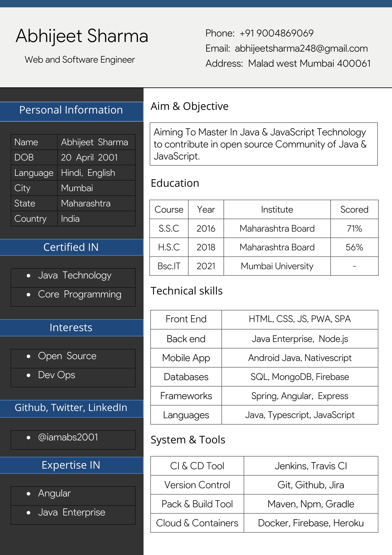Select the 'Docker, Firebase, Heroku' cell

[x=311, y=523]
